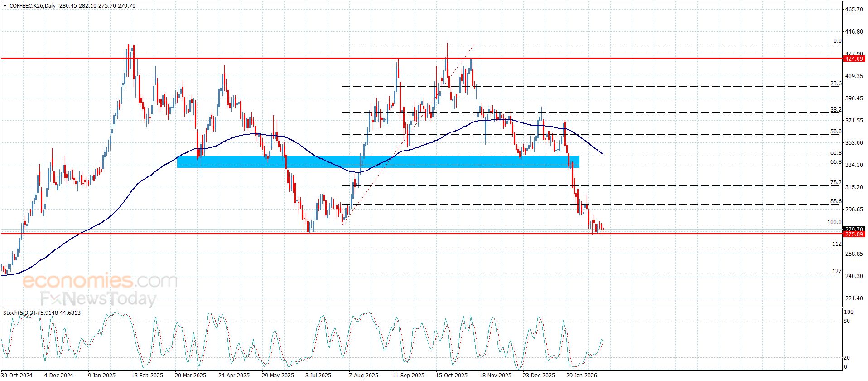Click the 446.80 price axis label
Image resolution: width=868 pixels, height=381 pixels.
click(854, 32)
